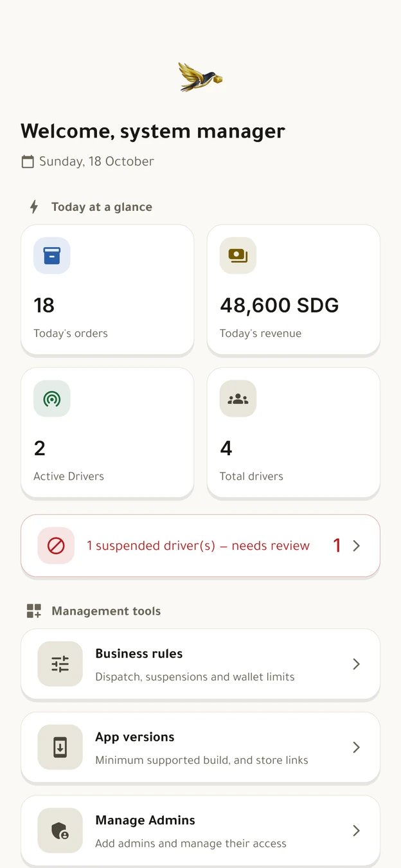Open the suspended drivers review chevron
Image resolution: width=401 pixels, height=868 pixels.
(357, 546)
